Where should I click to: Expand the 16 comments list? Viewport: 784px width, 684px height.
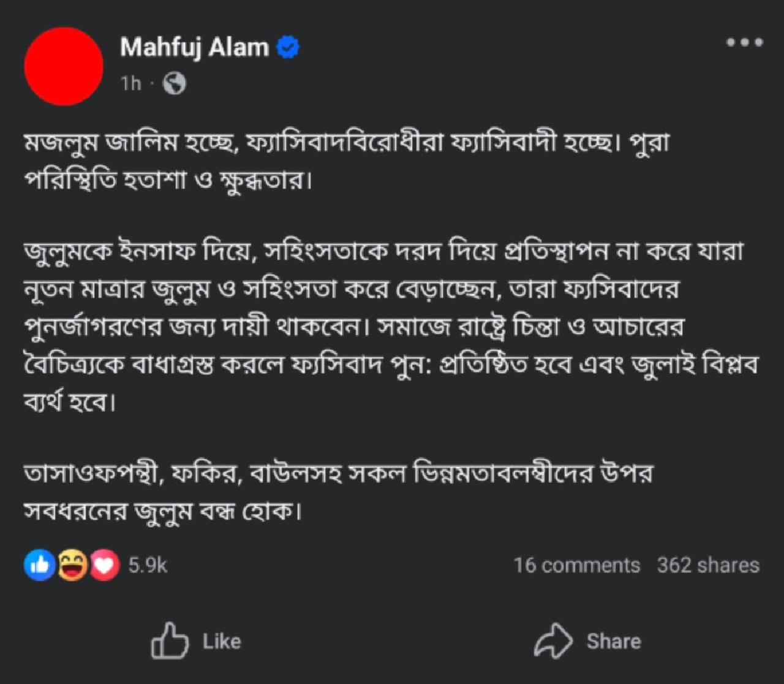pos(576,565)
